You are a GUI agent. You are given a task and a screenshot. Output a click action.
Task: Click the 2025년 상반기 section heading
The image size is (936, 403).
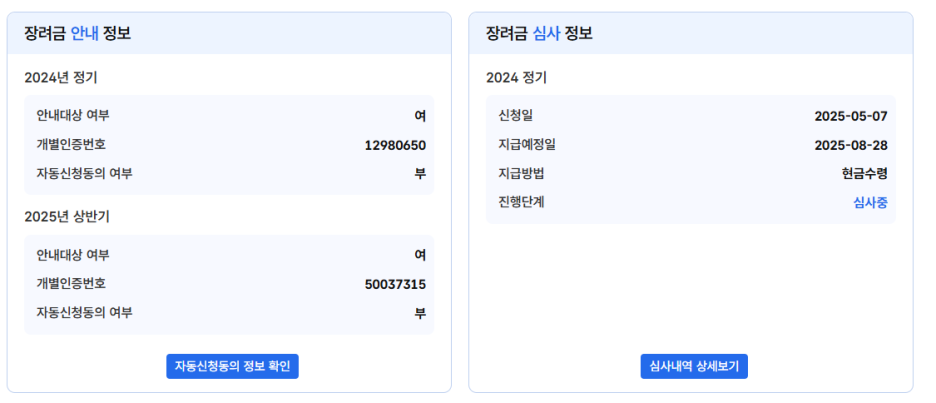coord(67,216)
